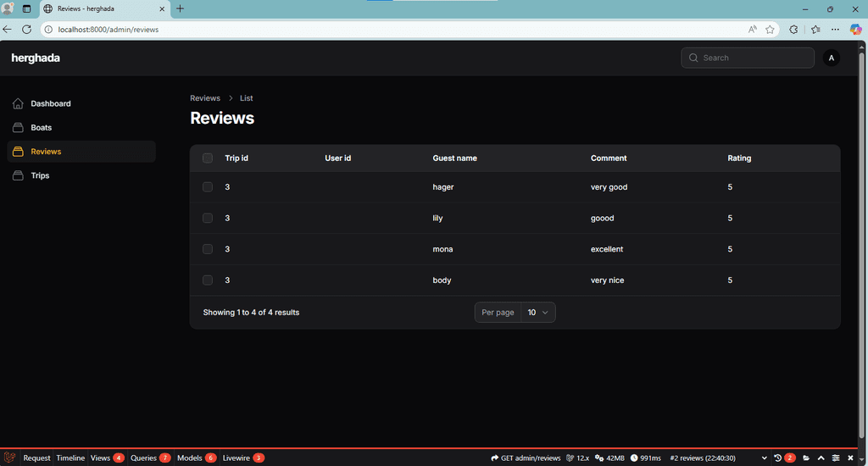Add page to favorites with star icon
The image size is (868, 466).
(770, 29)
